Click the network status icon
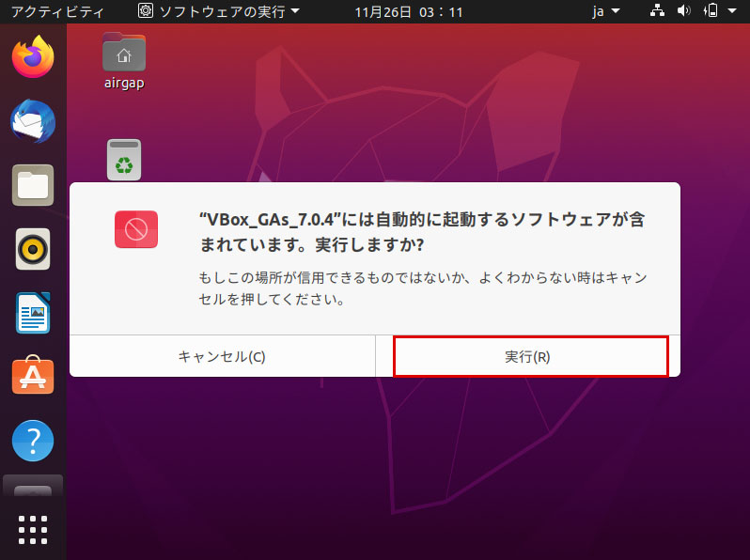This screenshot has width=750, height=560. (x=657, y=10)
